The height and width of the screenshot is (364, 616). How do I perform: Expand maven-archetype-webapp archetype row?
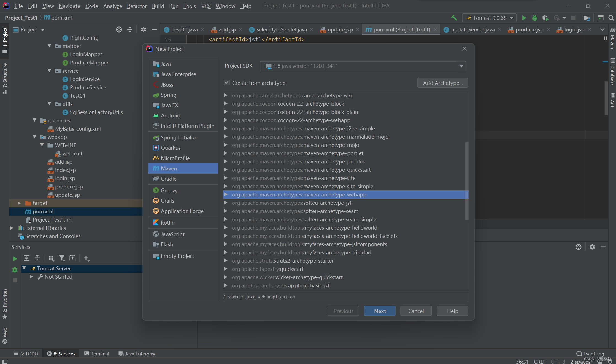coord(226,195)
